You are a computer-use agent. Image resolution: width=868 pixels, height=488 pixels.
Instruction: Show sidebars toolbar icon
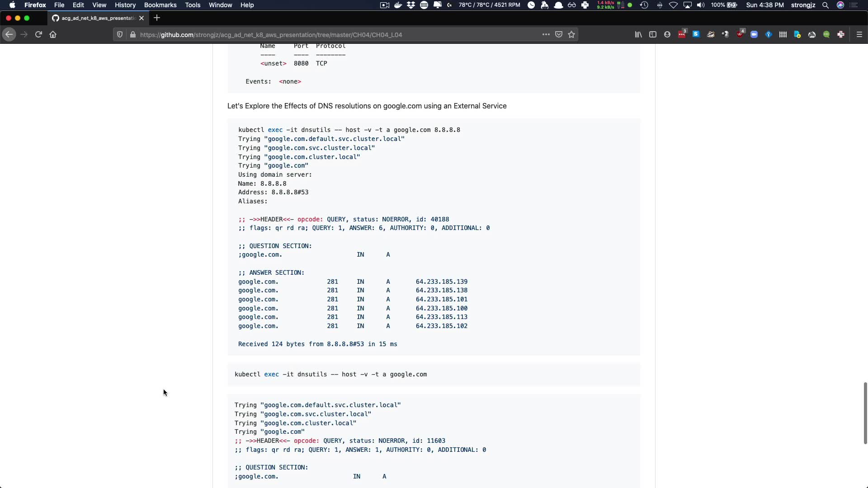[653, 34]
